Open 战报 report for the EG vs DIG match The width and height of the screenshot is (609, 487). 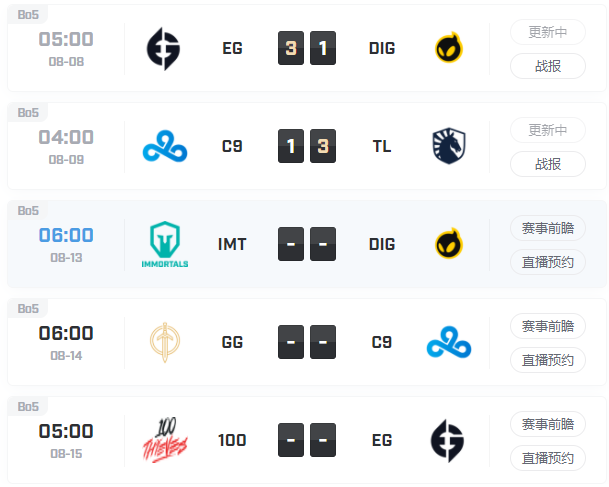click(x=548, y=66)
